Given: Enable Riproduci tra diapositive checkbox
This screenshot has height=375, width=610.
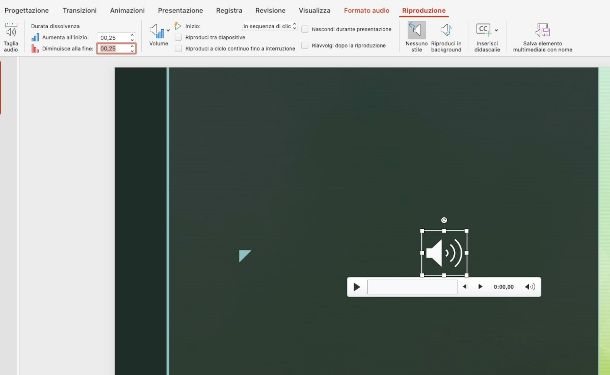Looking at the screenshot, I should 179,37.
